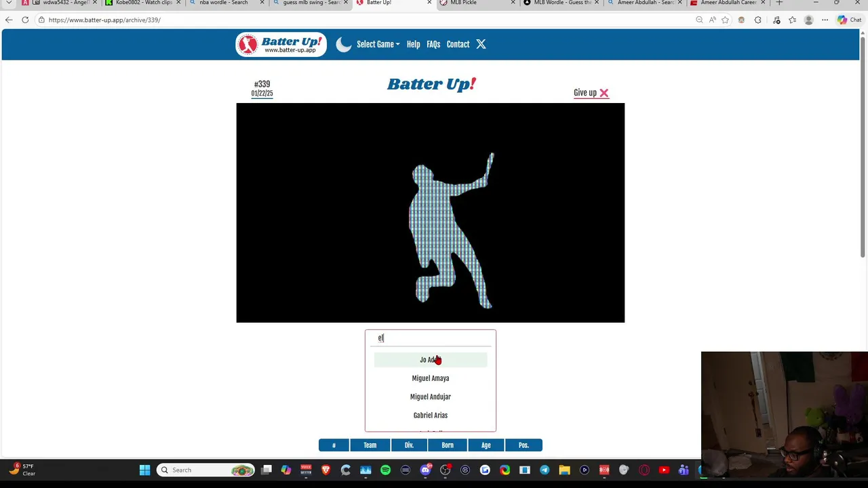Click the page vertical scrollbar

pos(863,146)
